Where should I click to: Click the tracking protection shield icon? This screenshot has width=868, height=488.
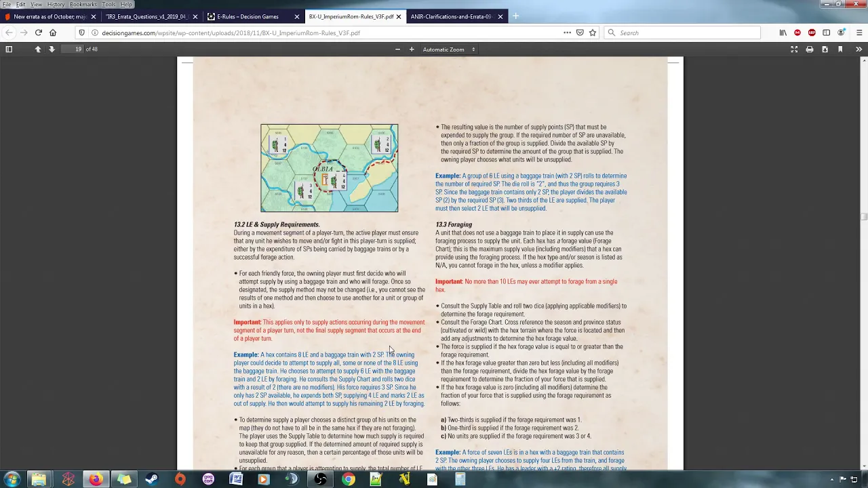81,33
